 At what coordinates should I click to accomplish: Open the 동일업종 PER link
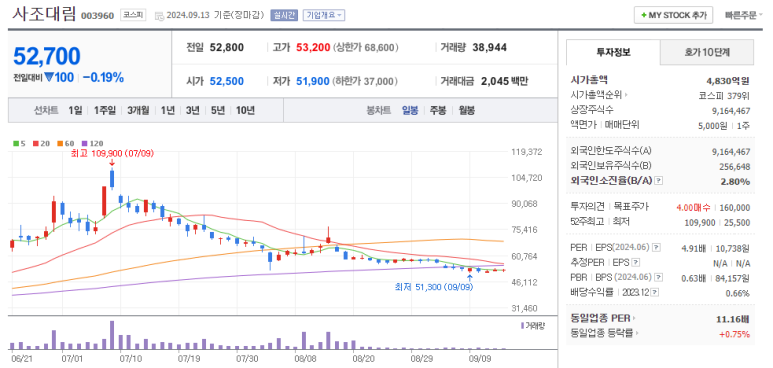pyautogui.click(x=603, y=319)
